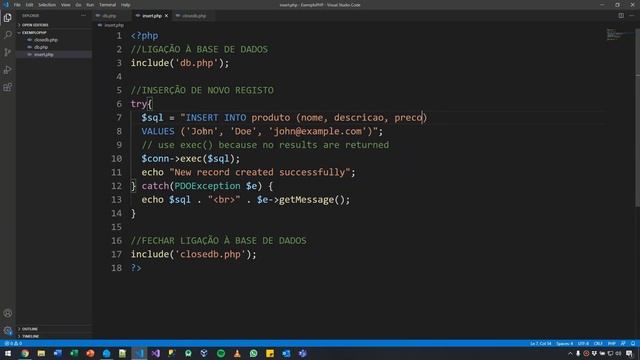Split the editor to the right

(x=621, y=16)
